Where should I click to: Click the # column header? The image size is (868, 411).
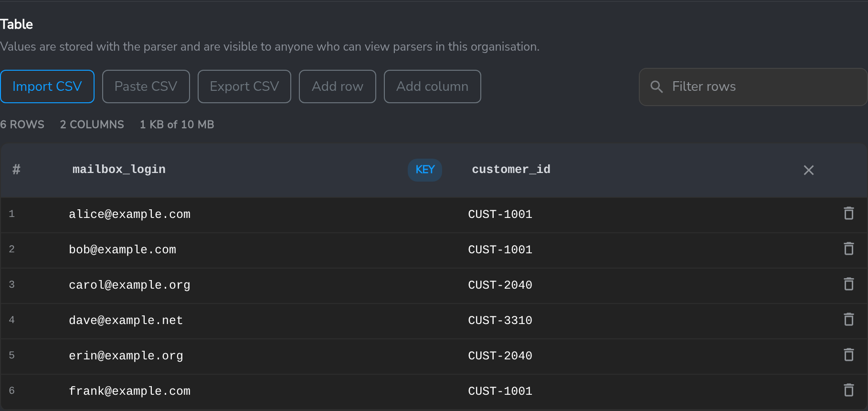pyautogui.click(x=16, y=170)
